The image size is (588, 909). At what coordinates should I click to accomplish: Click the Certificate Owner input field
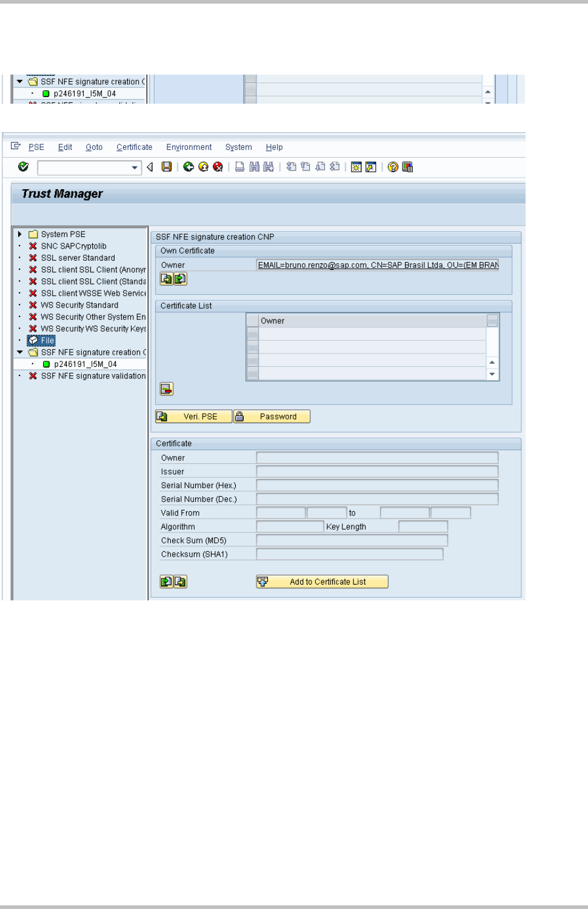click(377, 458)
